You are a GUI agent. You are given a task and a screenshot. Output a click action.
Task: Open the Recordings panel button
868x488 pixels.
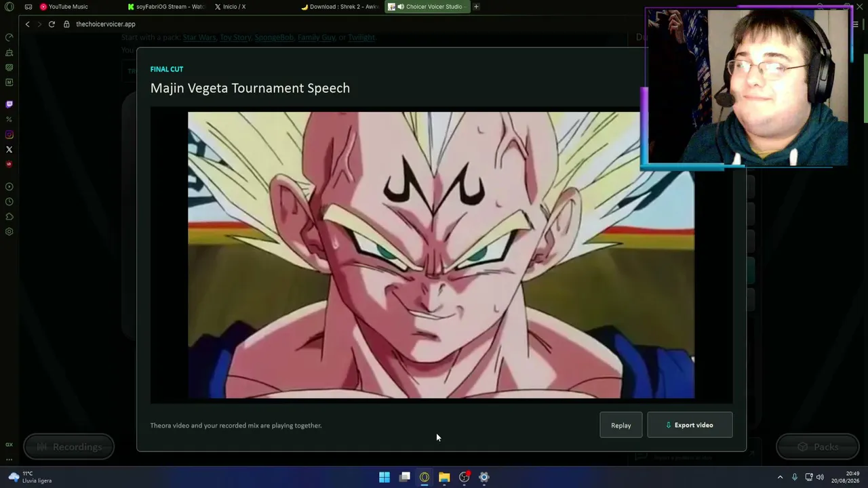(68, 447)
